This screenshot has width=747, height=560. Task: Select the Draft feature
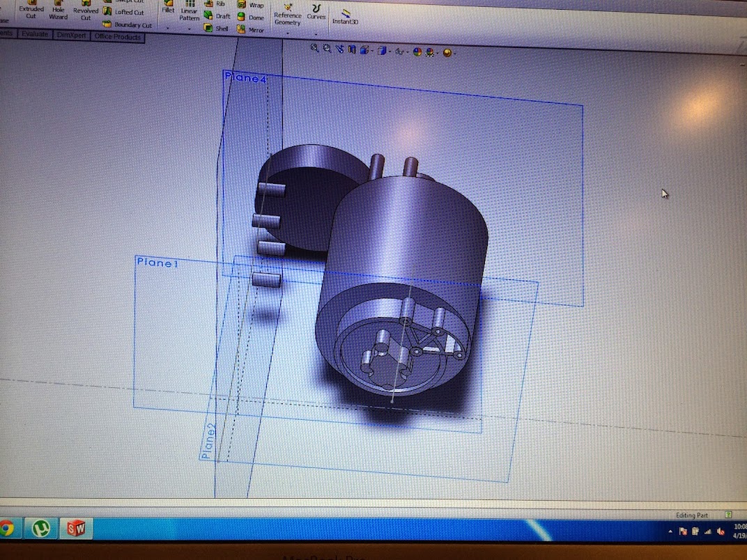click(217, 16)
